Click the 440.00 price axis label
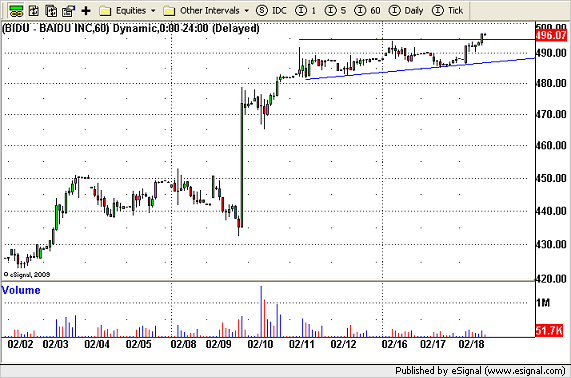The height and width of the screenshot is (378, 571). point(551,211)
